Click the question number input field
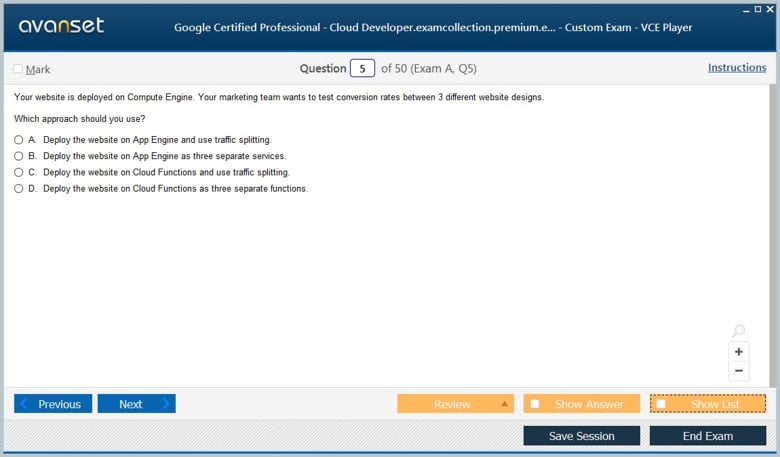 [x=362, y=69]
